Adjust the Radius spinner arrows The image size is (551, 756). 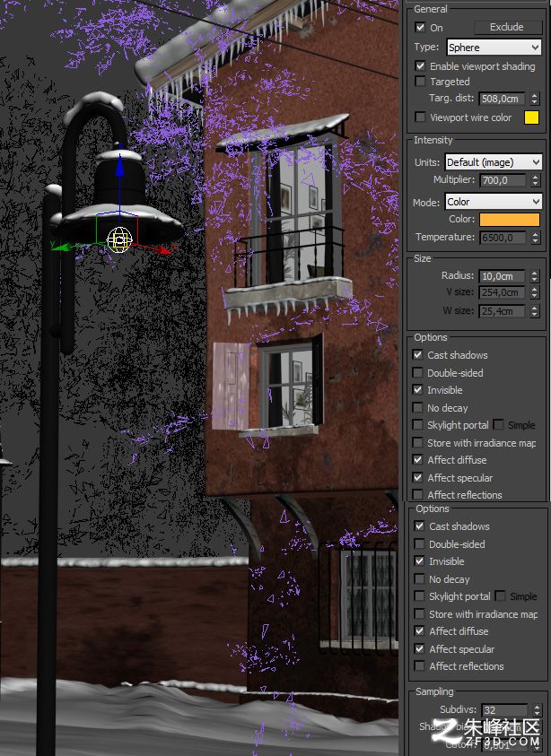tap(534, 276)
